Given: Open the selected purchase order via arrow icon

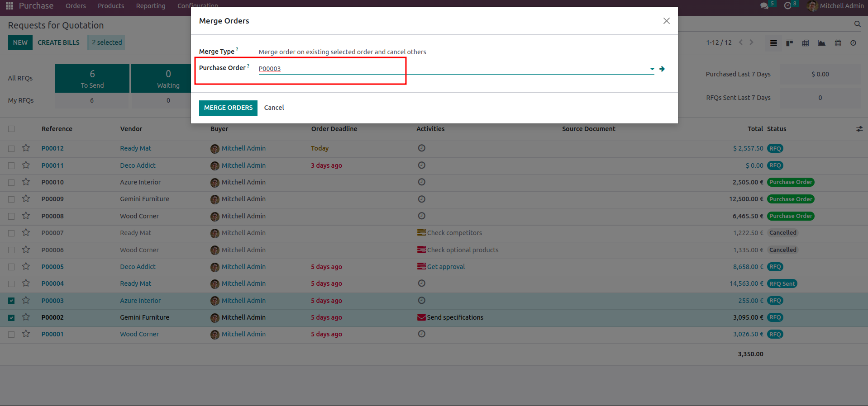Looking at the screenshot, I should 662,69.
